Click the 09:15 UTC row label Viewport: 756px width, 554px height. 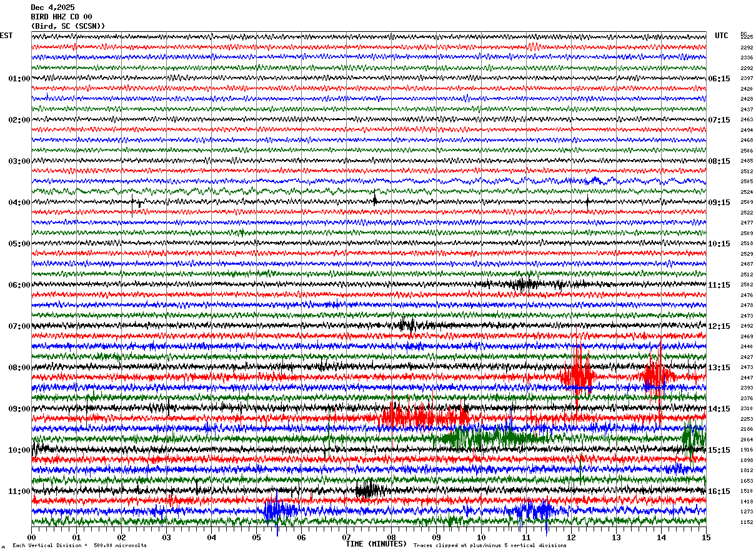coord(719,203)
